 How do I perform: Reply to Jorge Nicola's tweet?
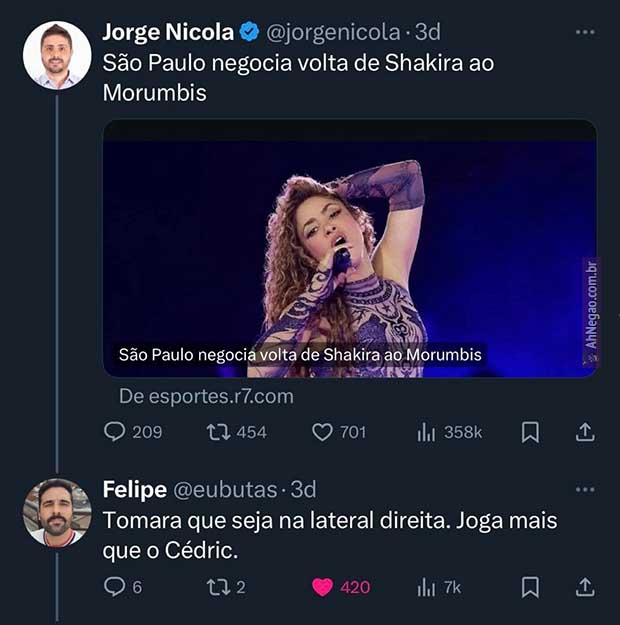coord(116,432)
